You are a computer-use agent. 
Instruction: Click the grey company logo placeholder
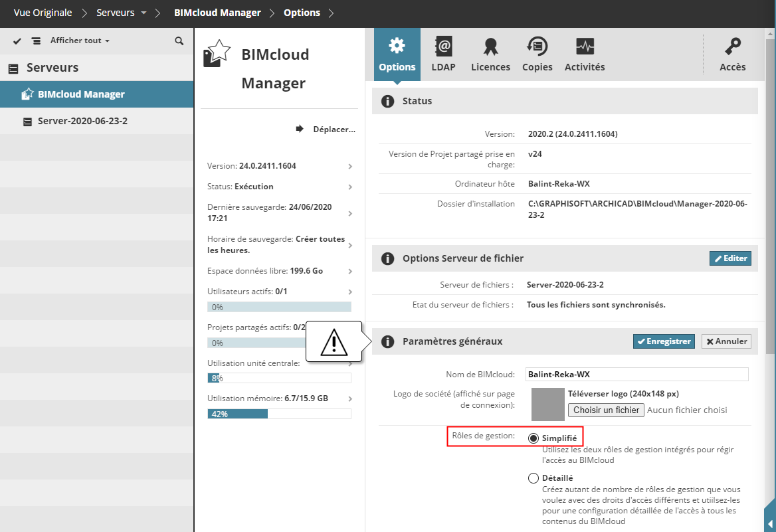548,404
